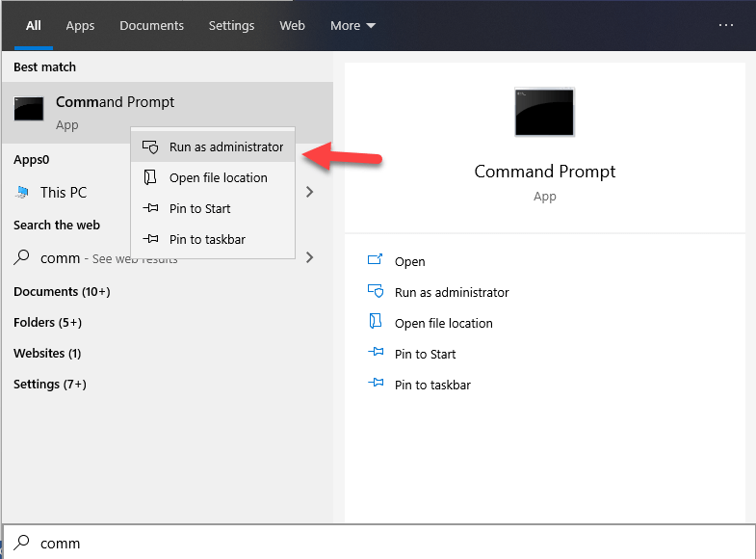Click the Command Prompt title in right panel

pos(545,172)
